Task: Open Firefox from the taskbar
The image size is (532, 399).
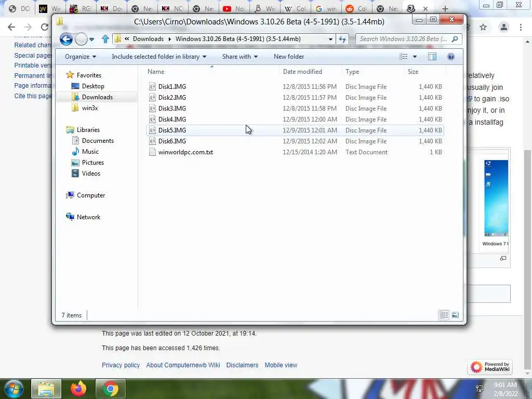Action: click(78, 389)
